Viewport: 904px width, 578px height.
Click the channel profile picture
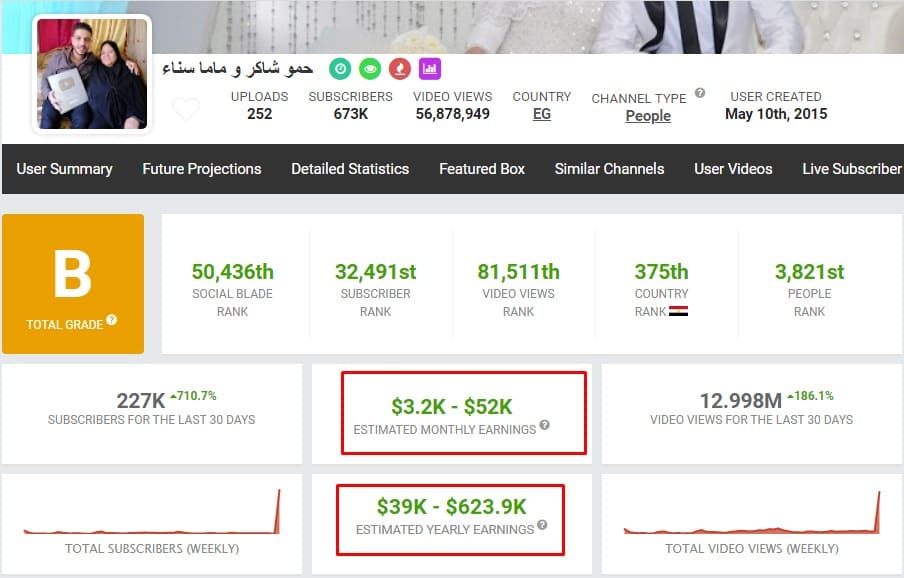click(x=92, y=74)
